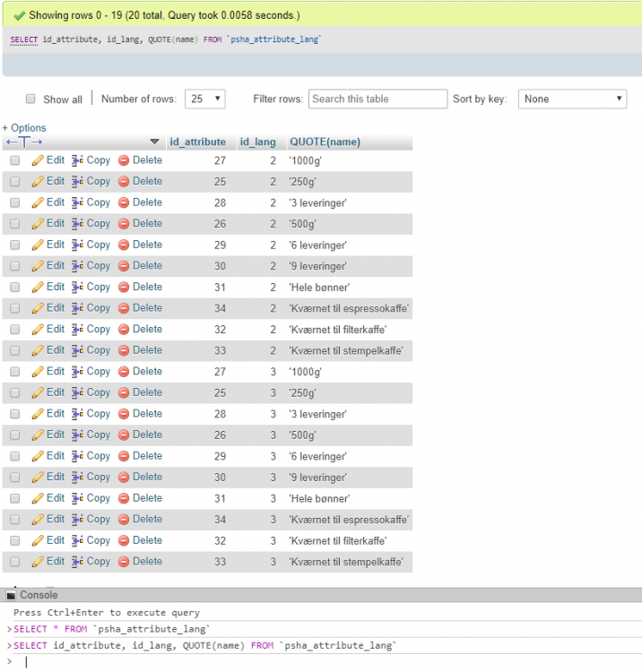The height and width of the screenshot is (672, 642).
Task: Click the copy icon for the 'Hele bønner' lang 3 row
Action: click(x=78, y=498)
